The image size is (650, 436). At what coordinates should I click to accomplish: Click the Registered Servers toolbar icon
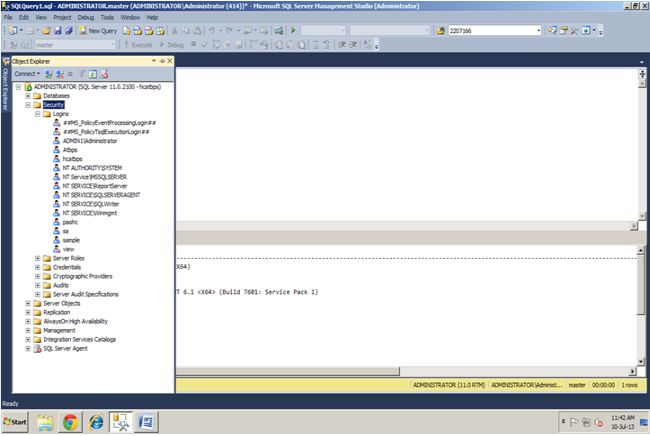[552, 30]
